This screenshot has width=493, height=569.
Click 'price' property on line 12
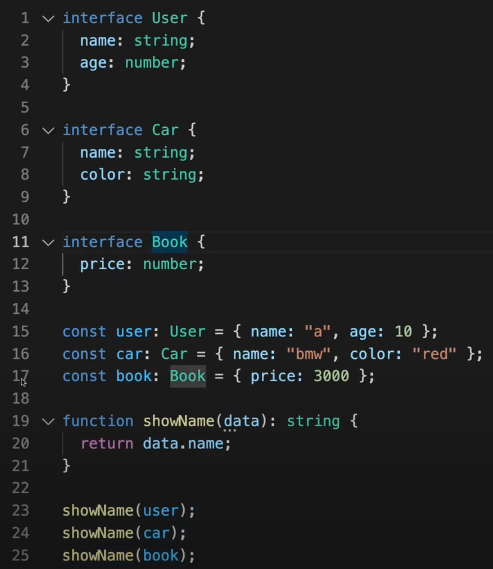(102, 265)
